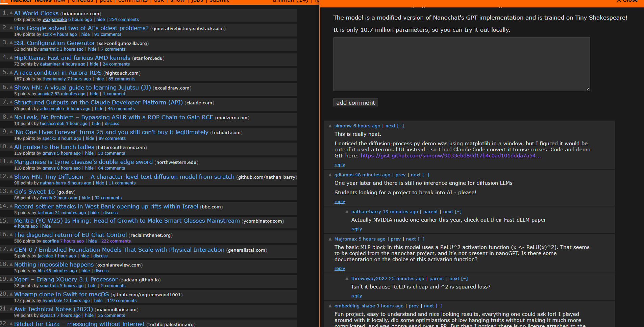Open 'submit' in the top navigation
The image size is (644, 327).
[219, 1]
